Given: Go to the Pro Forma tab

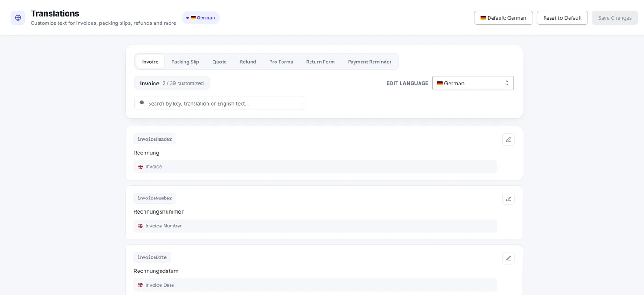Looking at the screenshot, I should 281,62.
